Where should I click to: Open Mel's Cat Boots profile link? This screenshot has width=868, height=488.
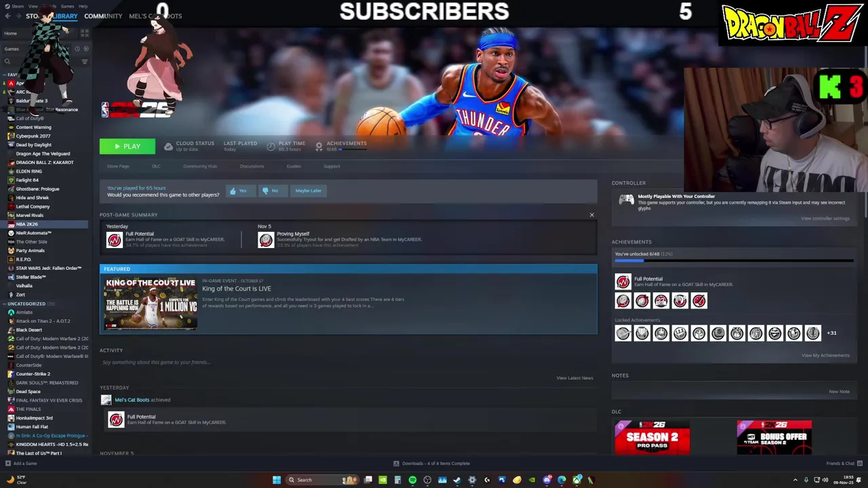tap(132, 400)
